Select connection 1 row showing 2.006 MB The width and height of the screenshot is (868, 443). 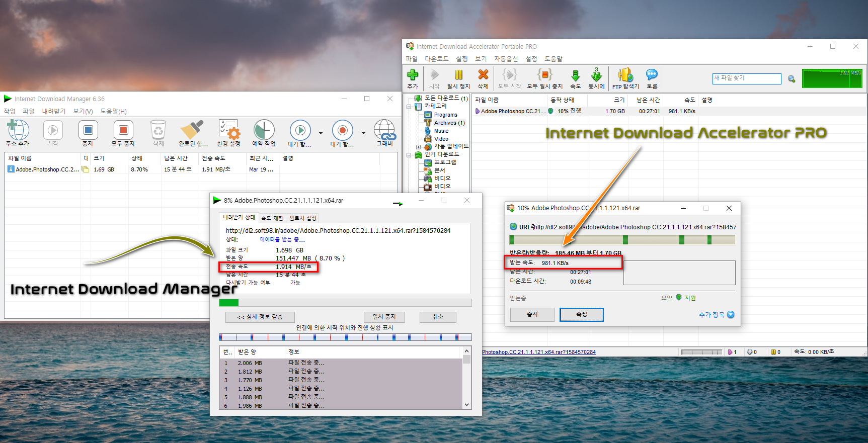341,363
